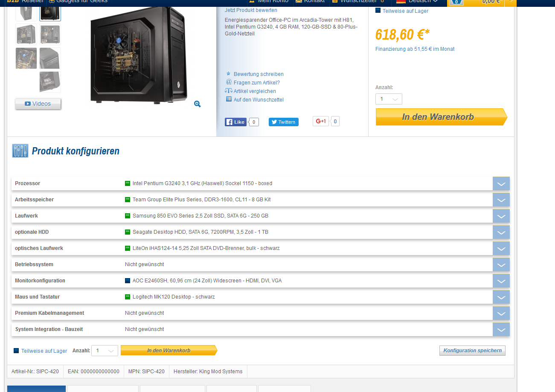
Task: Select the motherboard close-up thumbnail
Action: pos(27,58)
